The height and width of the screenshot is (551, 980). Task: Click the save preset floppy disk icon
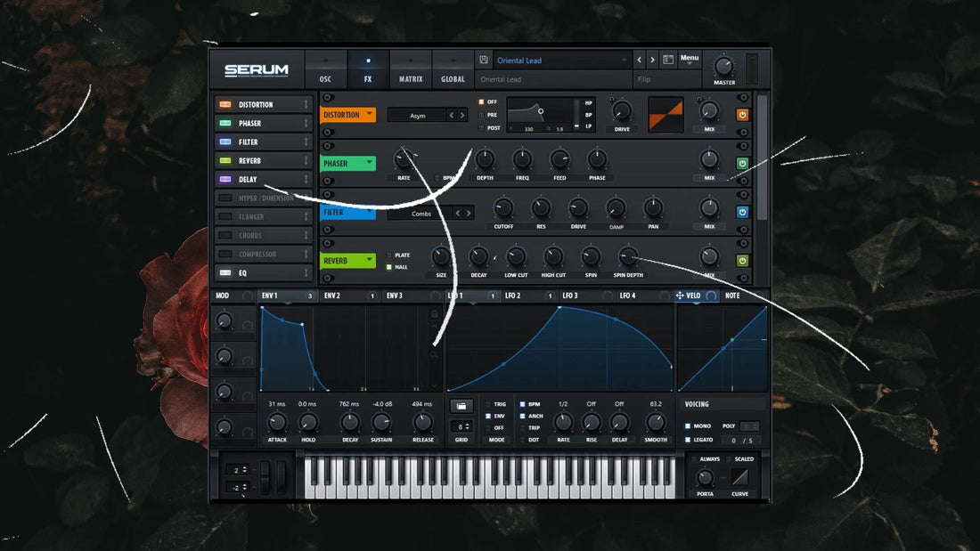pyautogui.click(x=483, y=61)
